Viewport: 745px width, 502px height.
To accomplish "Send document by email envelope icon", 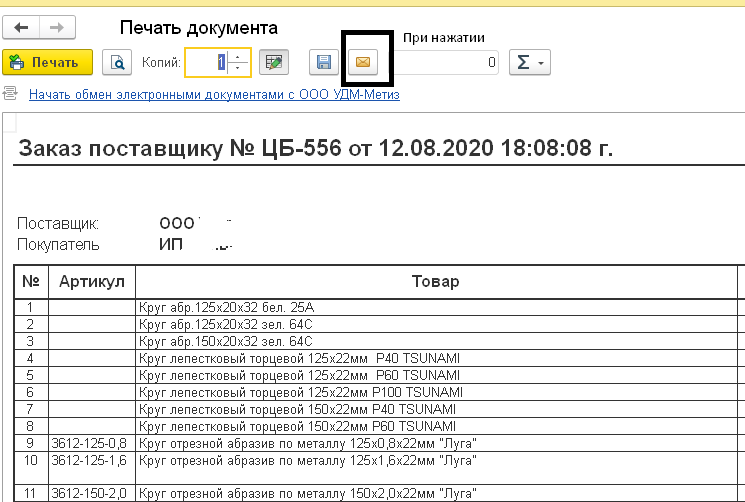I will (363, 63).
